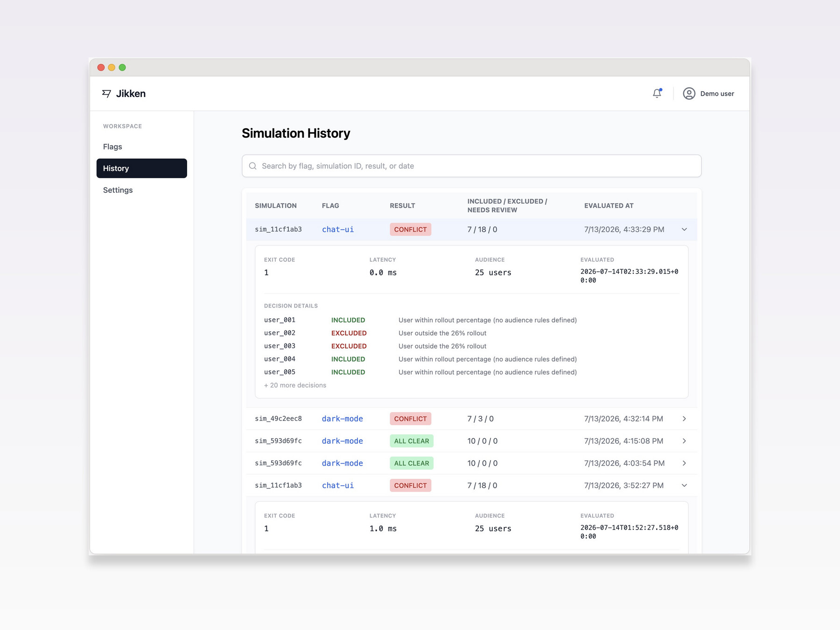Click ALL CLEAR badge at 4:03:54 PM
The height and width of the screenshot is (630, 840).
coord(412,463)
